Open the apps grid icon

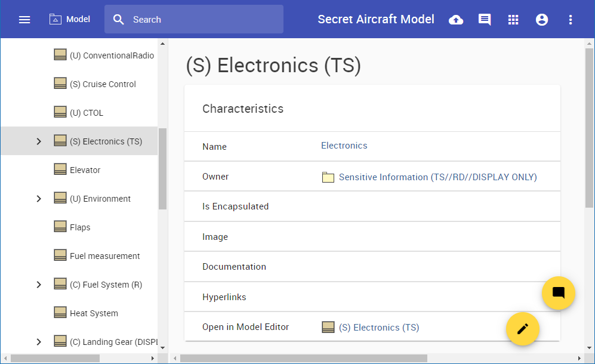pos(513,20)
